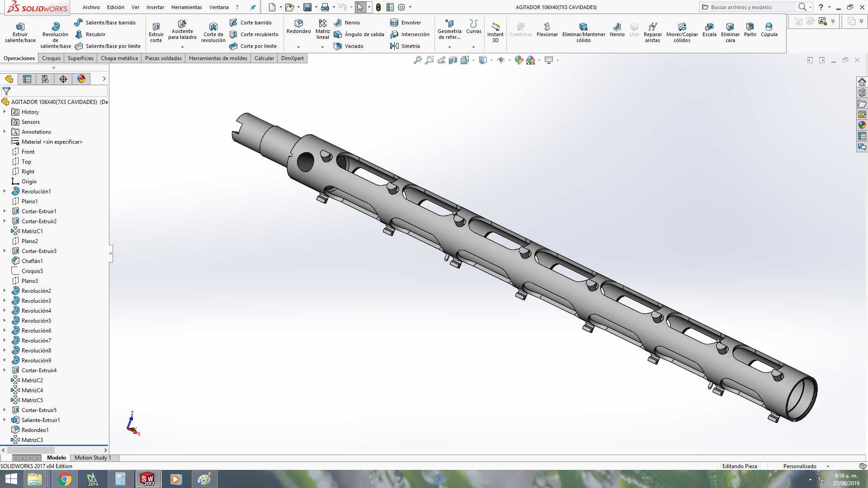This screenshot has width=868, height=488.
Task: Click Ángulo de salida tool
Action: pyautogui.click(x=359, y=34)
